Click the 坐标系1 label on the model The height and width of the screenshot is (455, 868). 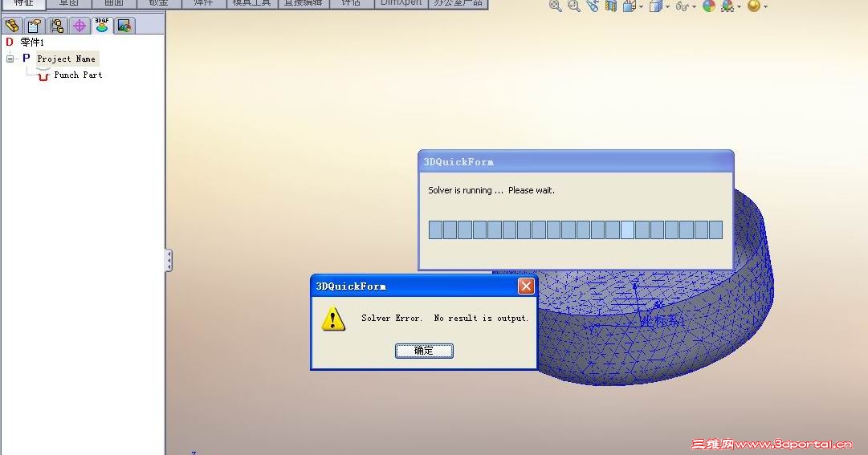point(662,320)
